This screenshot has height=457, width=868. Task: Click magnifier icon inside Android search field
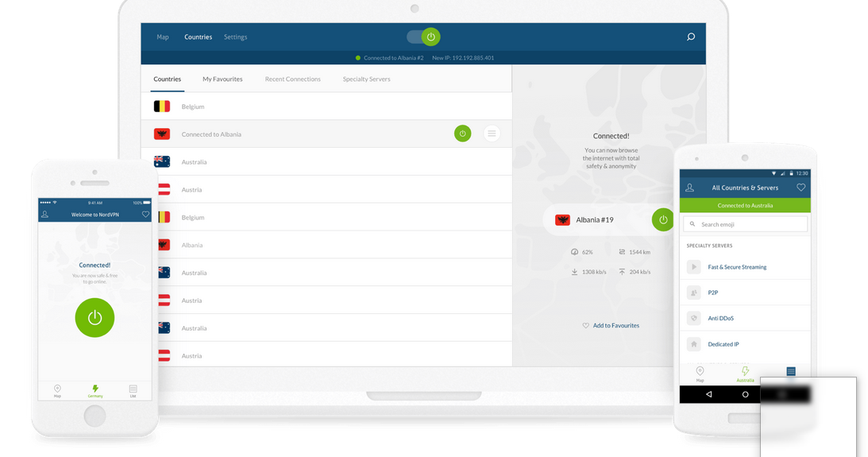[692, 224]
